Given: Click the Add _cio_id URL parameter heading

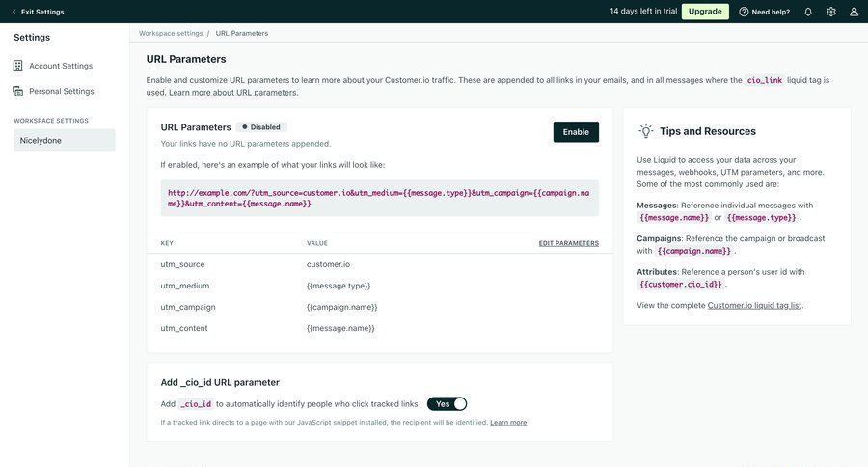Looking at the screenshot, I should pos(220,382).
